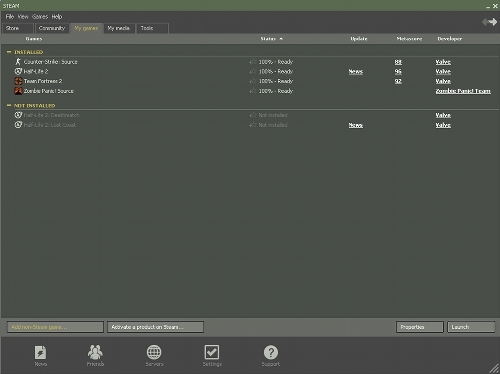
Task: Sort by the Status column header
Action: coord(271,39)
